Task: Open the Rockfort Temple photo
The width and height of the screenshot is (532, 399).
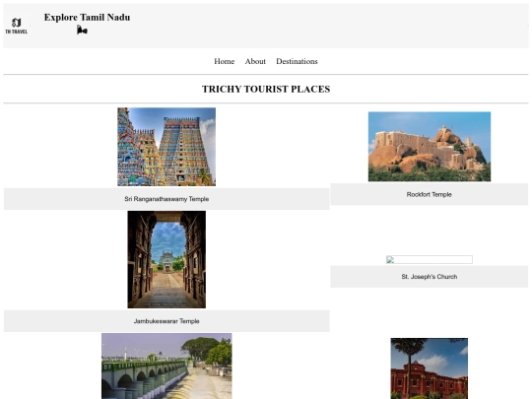Action: 430,147
